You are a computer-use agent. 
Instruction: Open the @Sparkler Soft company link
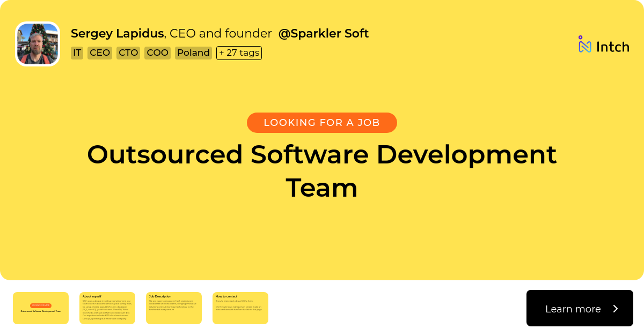pyautogui.click(x=323, y=33)
